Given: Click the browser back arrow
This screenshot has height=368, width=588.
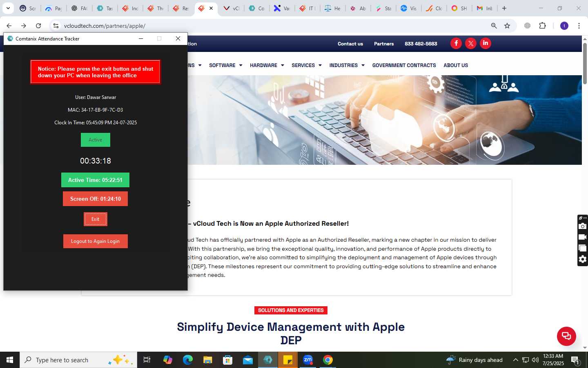Looking at the screenshot, I should (x=9, y=26).
